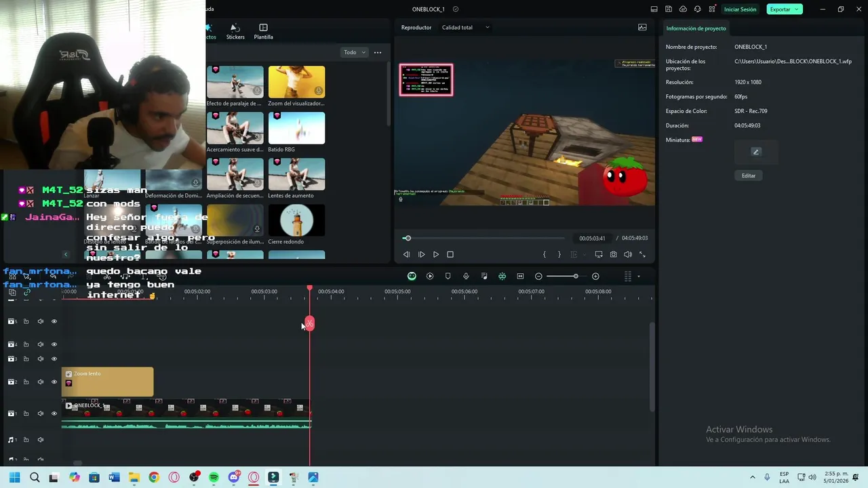868x488 pixels.
Task: Play the preview video
Action: 435,254
